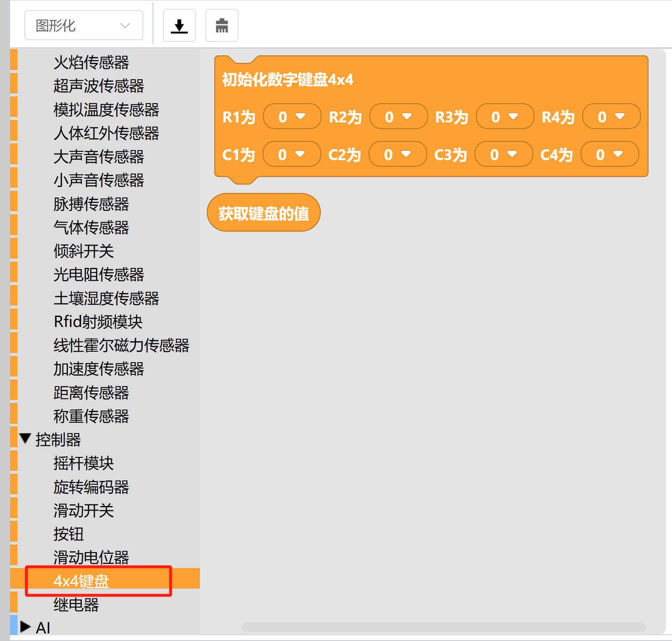672x641 pixels.
Task: Select the 获取键盘的值 block
Action: click(x=263, y=213)
